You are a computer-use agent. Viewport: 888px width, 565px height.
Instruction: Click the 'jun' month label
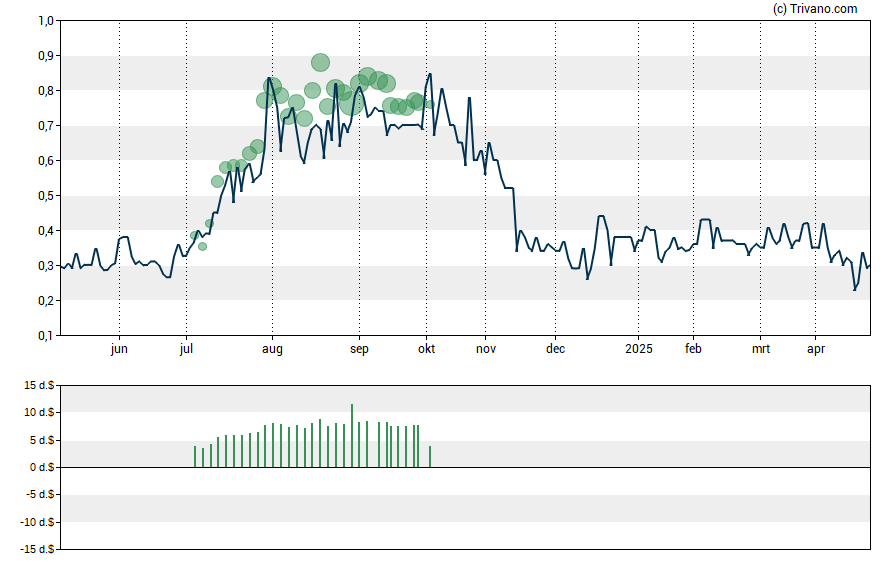[x=119, y=349]
